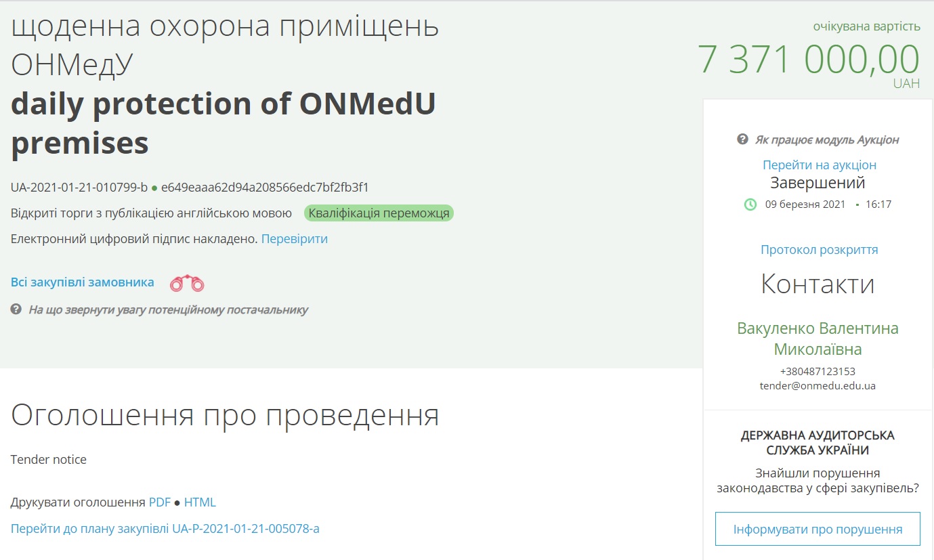
Task: Click question mark icon near Аукціон module help
Action: (x=742, y=139)
